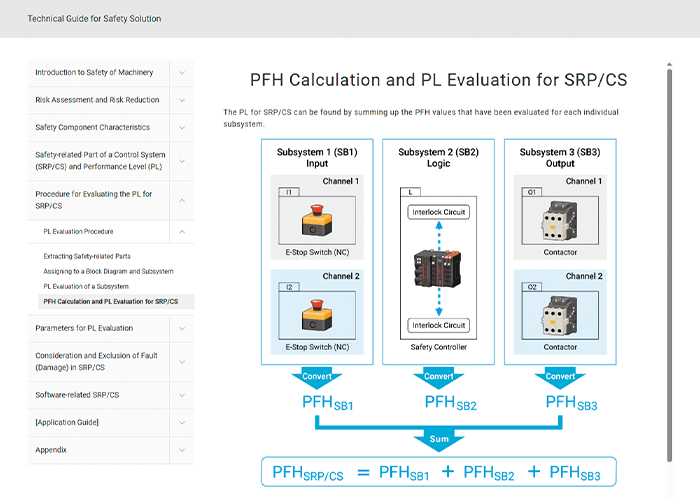Open Software-related SRP/CS menu item
Viewport: 700px width, 500px height.
77,395
